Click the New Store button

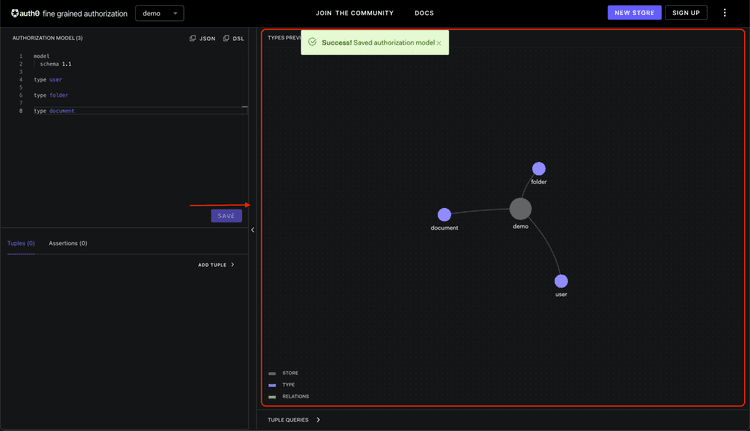pos(634,13)
